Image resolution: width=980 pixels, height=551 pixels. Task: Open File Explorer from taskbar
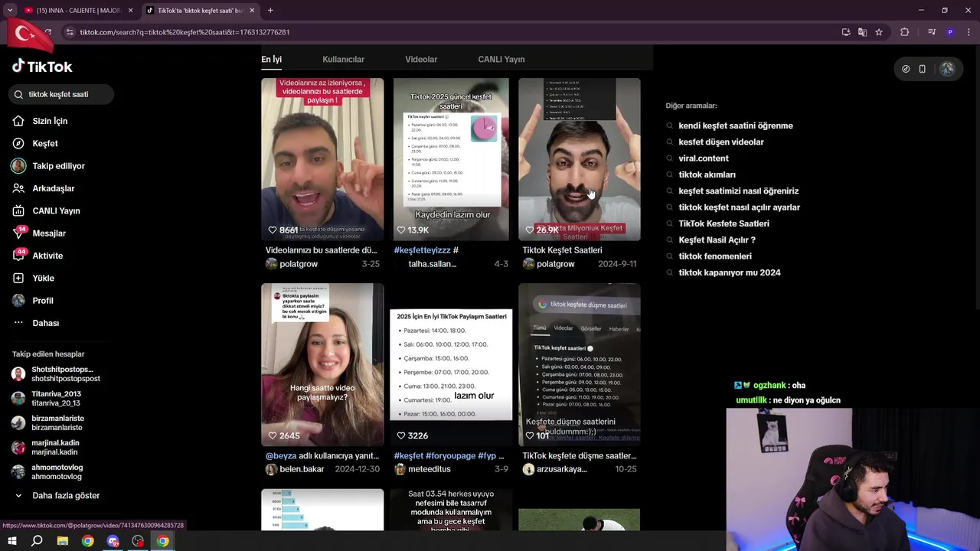pyautogui.click(x=62, y=541)
